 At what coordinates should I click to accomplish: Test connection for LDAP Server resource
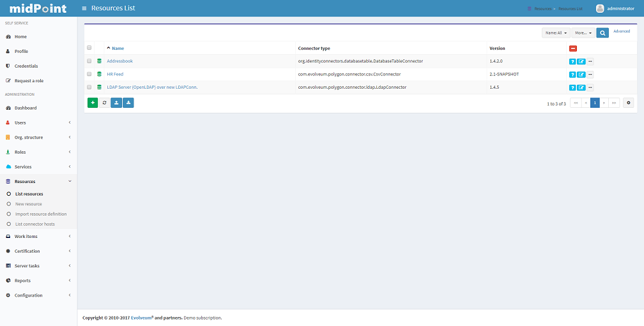572,87
